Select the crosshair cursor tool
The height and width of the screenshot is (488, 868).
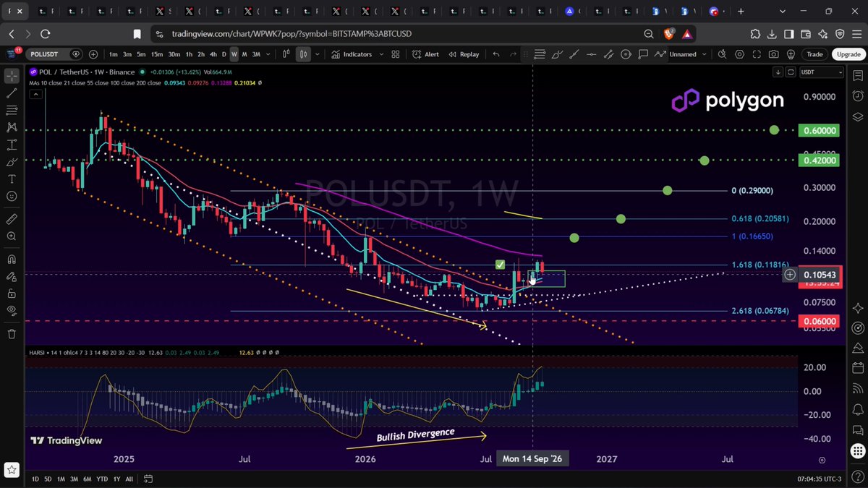point(12,76)
